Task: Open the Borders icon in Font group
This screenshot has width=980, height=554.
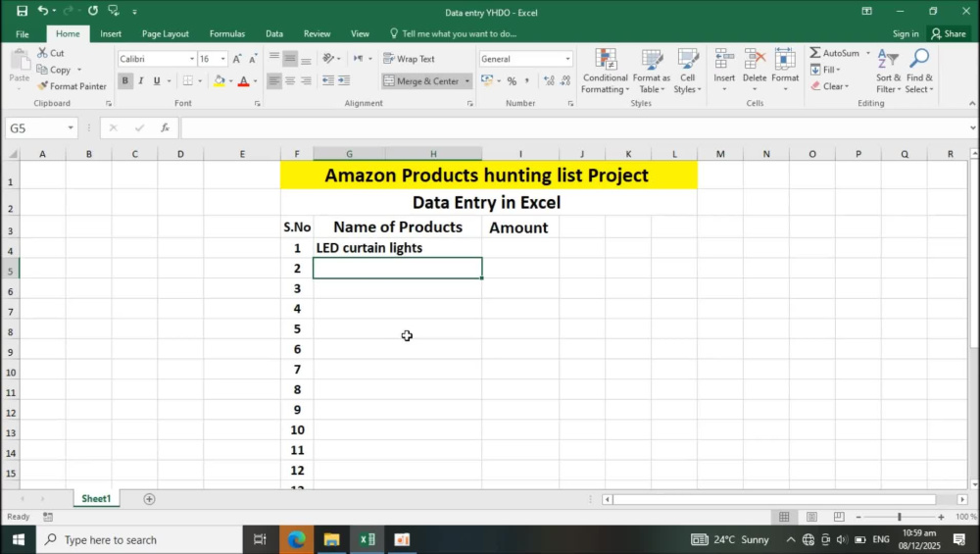Action: click(x=187, y=80)
